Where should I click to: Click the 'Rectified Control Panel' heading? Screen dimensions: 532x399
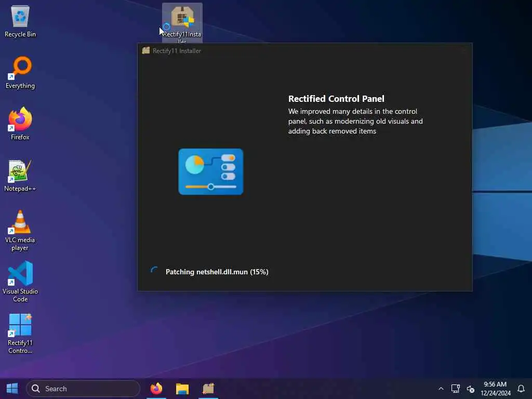336,99
